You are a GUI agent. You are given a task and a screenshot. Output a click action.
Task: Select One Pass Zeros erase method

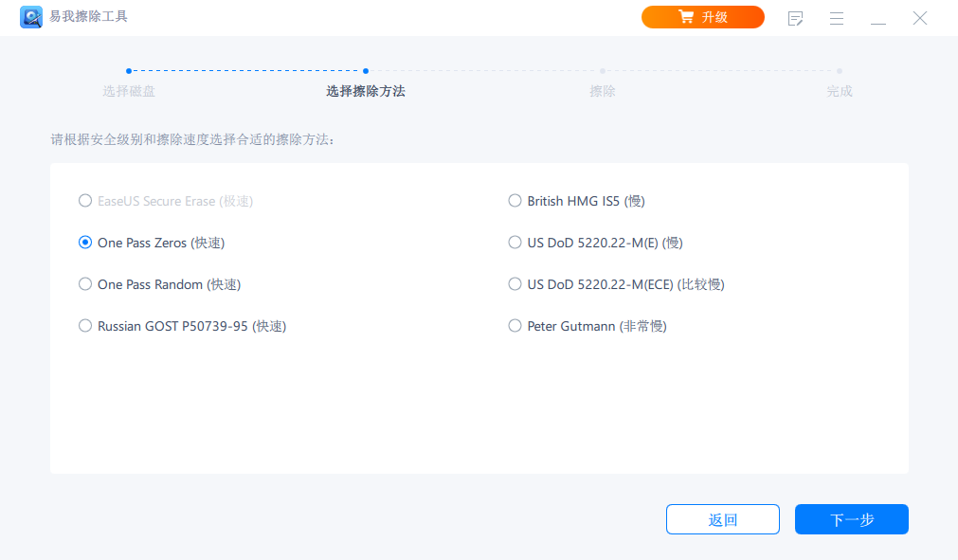click(x=85, y=243)
